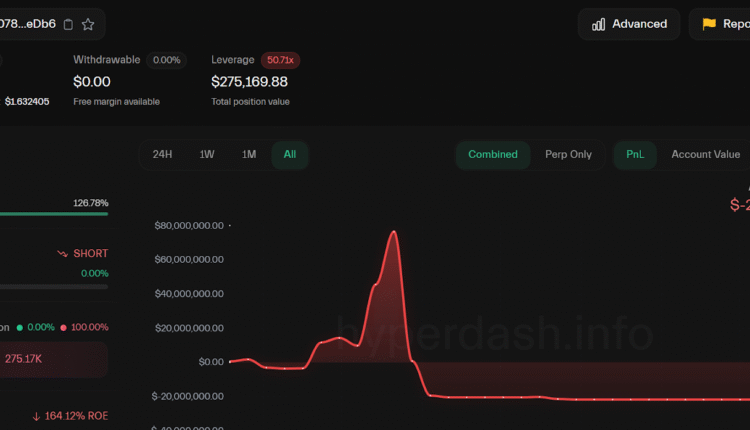Switch chart to Combined view

pos(493,155)
